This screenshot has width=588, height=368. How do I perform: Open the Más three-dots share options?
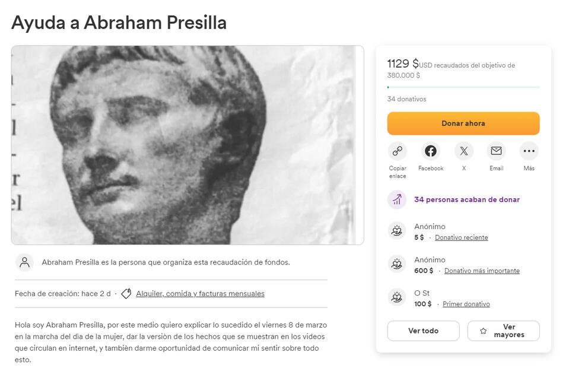tap(529, 151)
